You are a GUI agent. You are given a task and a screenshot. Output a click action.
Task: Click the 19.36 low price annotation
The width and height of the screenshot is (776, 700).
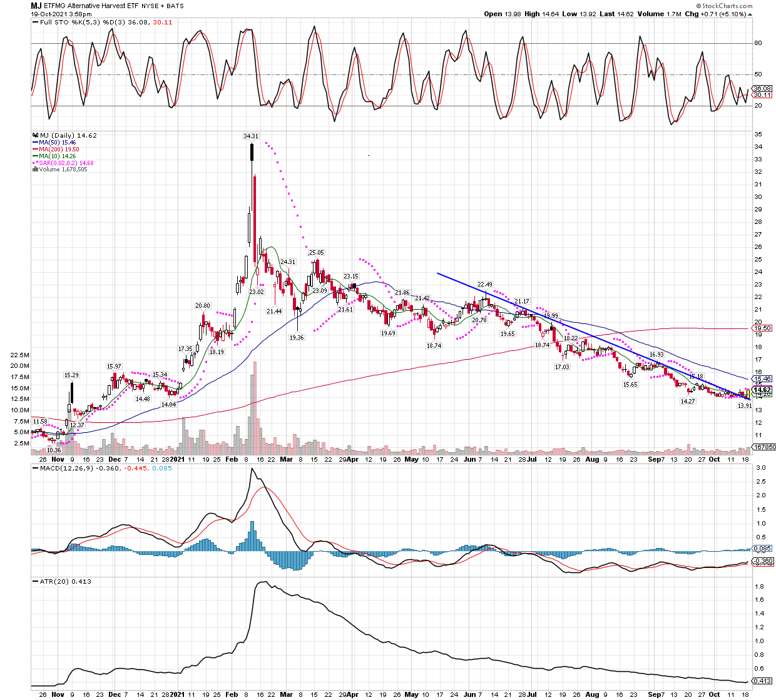pos(297,337)
